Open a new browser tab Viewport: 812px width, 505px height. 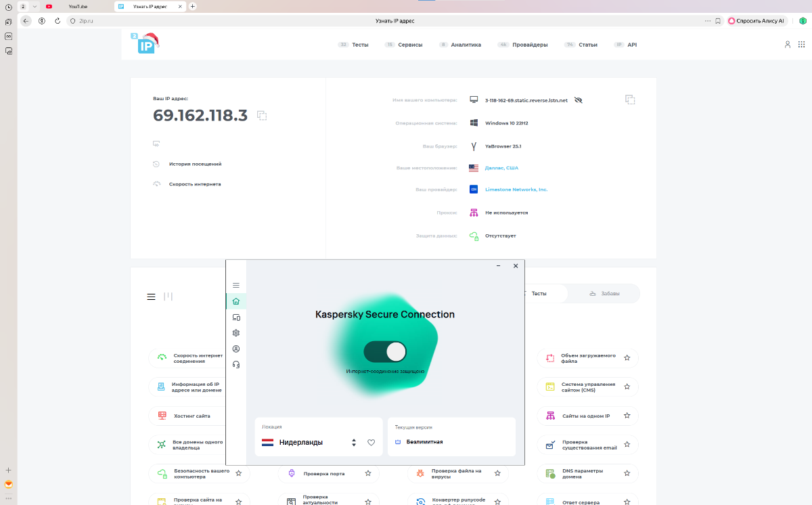(x=193, y=6)
